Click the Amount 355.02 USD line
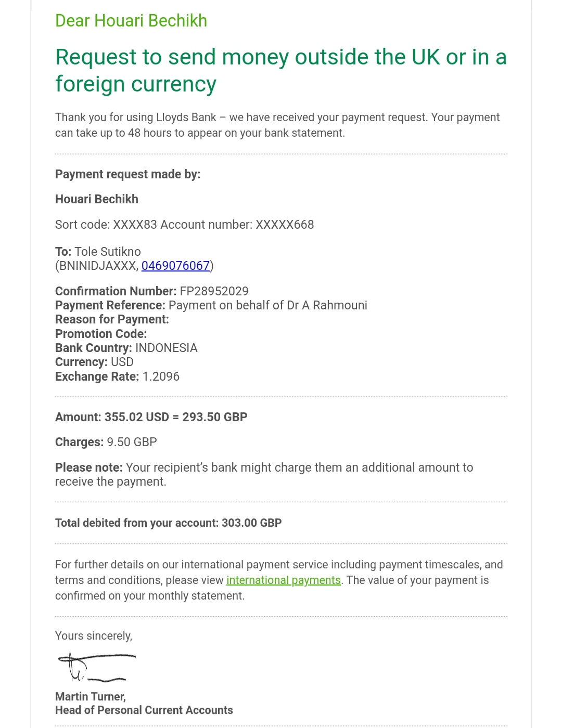This screenshot has height=728, width=562. click(151, 417)
